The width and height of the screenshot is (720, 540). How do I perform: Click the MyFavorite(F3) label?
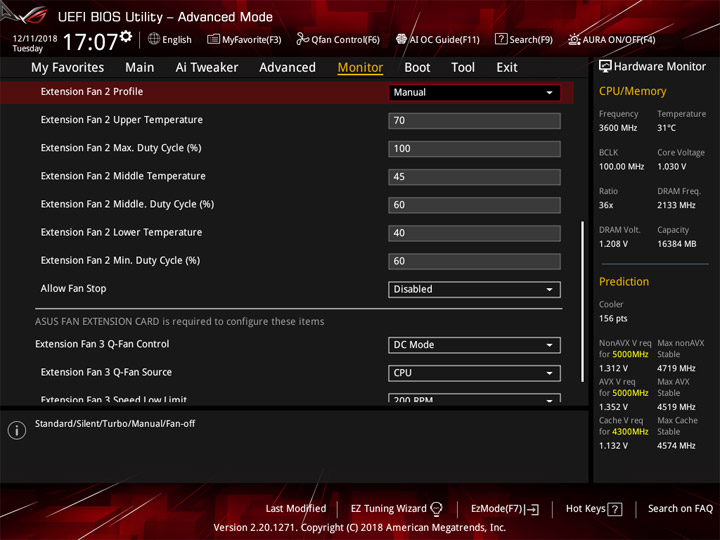point(252,40)
